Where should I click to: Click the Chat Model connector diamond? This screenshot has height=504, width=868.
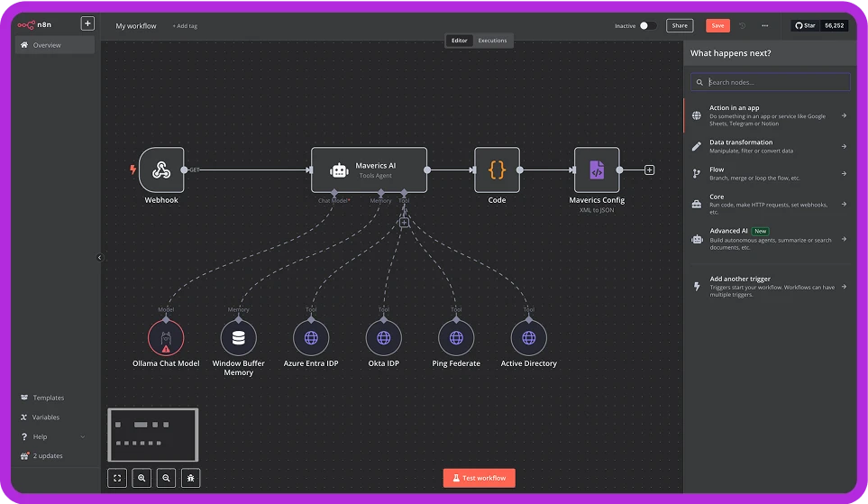coord(334,193)
